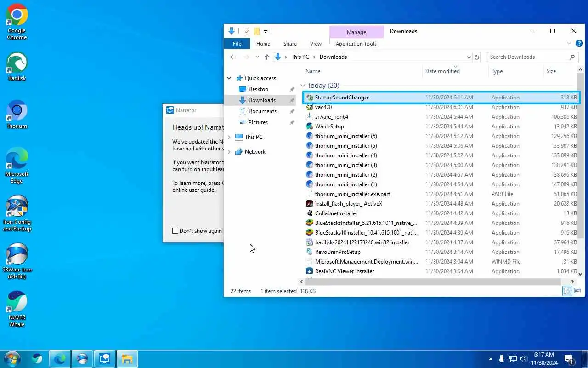Collapse the Today (20) group

pyautogui.click(x=303, y=86)
